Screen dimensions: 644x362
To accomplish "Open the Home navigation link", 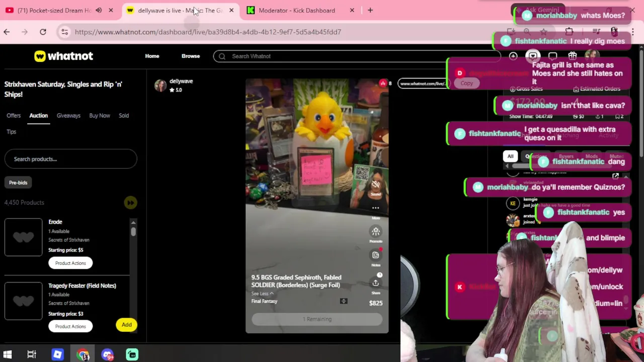I will coord(152,56).
